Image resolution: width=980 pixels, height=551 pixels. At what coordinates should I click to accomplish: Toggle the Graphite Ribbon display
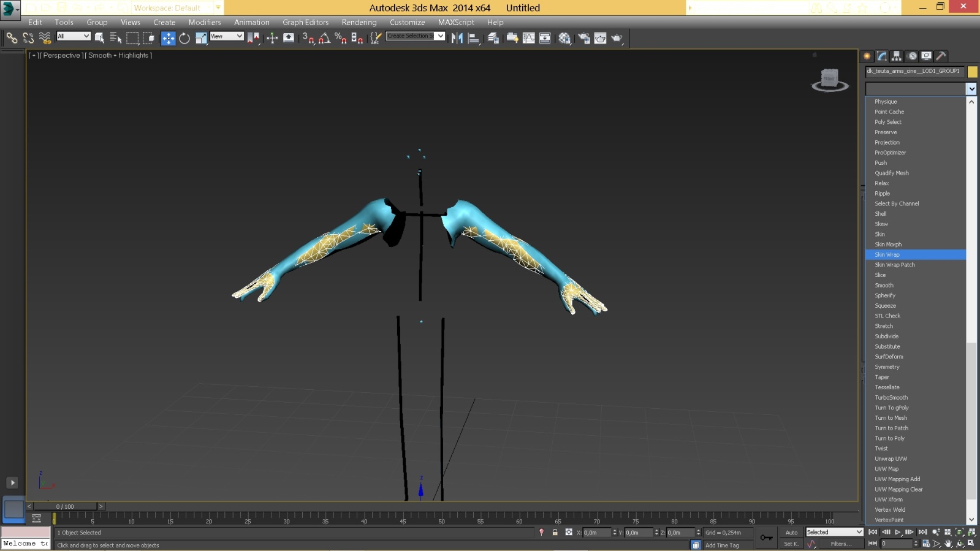pyautogui.click(x=512, y=38)
